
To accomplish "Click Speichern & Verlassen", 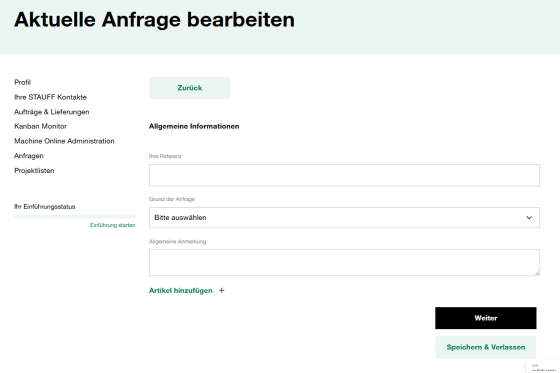I will (x=486, y=347).
